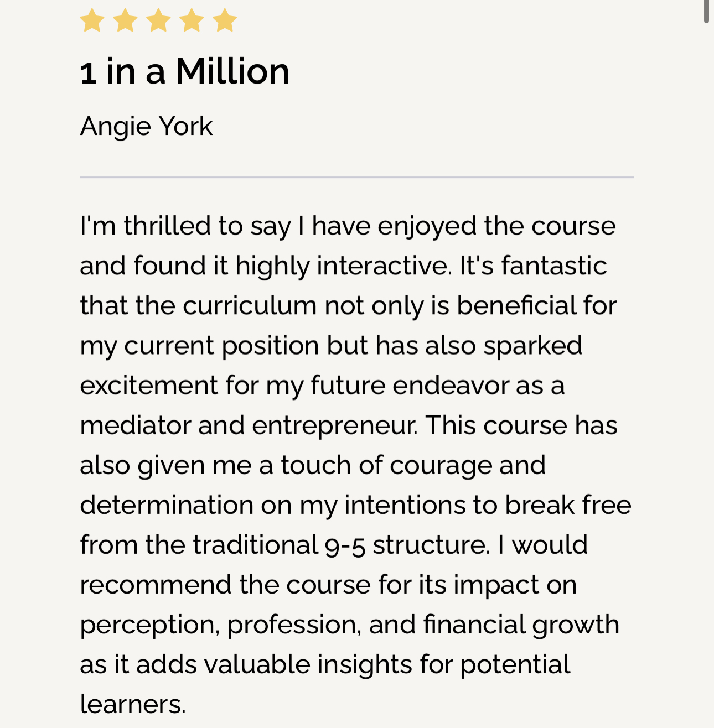Click the word "interactive" in the review
This screenshot has width=714, height=728.
coord(382,266)
